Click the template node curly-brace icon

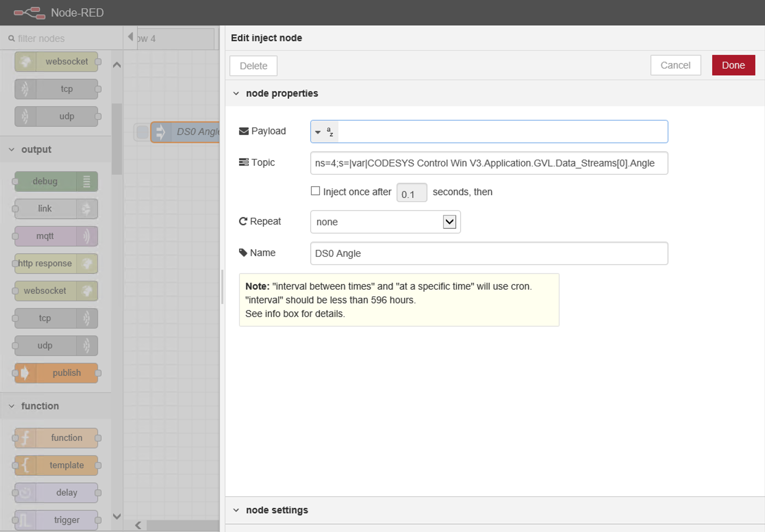pyautogui.click(x=25, y=465)
